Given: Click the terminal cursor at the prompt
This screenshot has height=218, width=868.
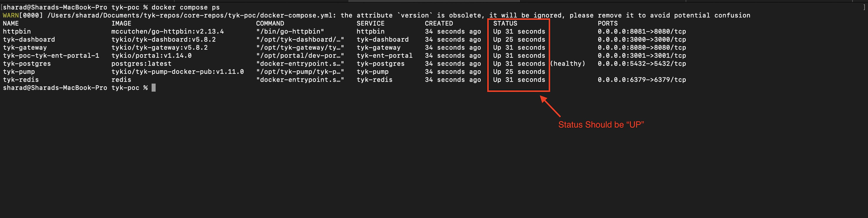Looking at the screenshot, I should [154, 88].
